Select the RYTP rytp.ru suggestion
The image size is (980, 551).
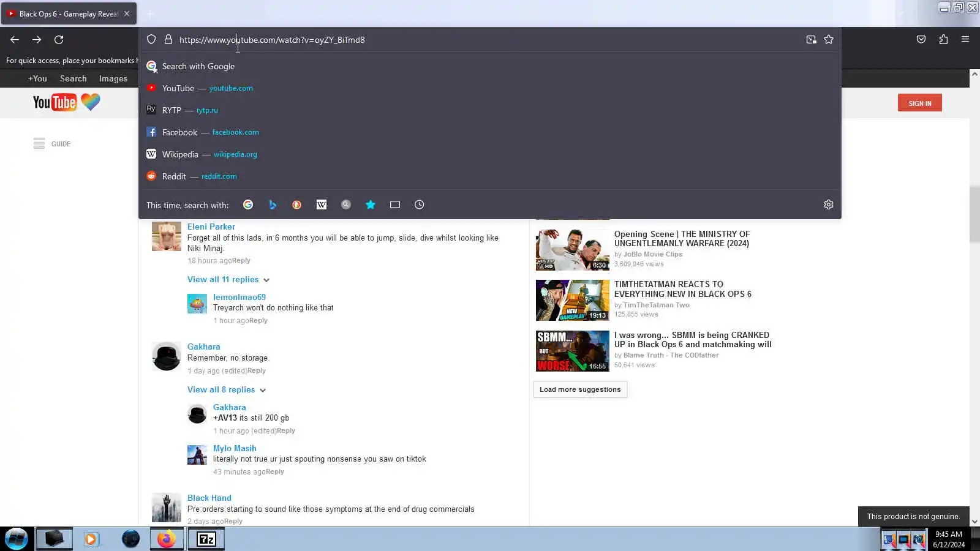click(490, 110)
